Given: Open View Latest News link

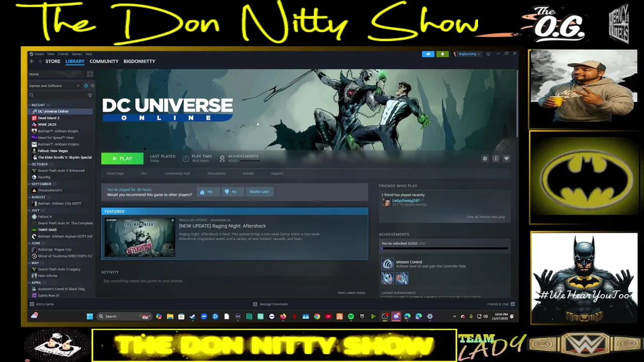Looking at the screenshot, I should (x=351, y=293).
